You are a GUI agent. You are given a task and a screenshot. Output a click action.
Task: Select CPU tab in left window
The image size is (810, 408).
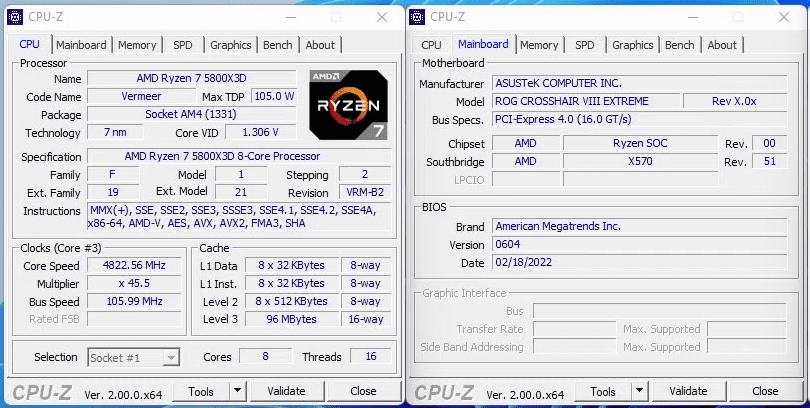(x=29, y=44)
